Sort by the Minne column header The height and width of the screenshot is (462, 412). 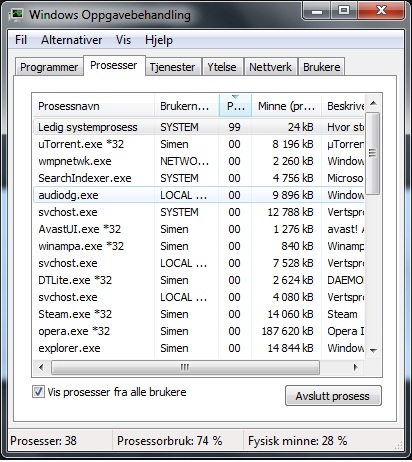pos(286,106)
